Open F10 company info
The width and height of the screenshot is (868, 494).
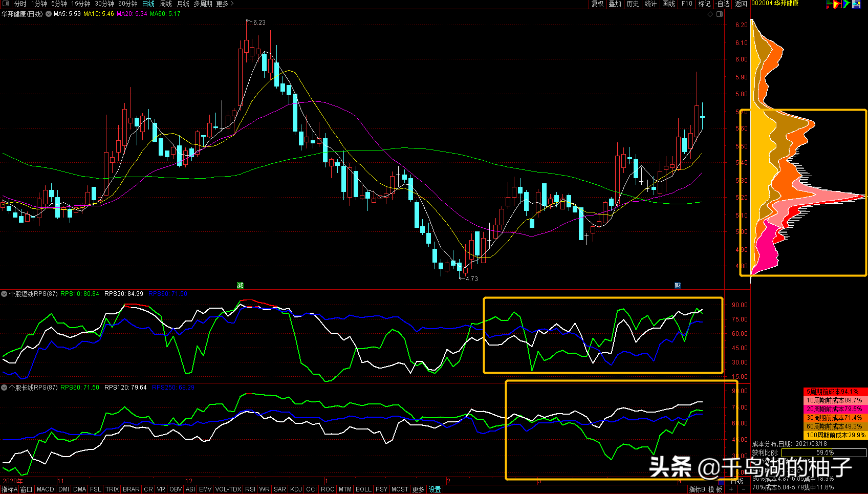point(687,4)
